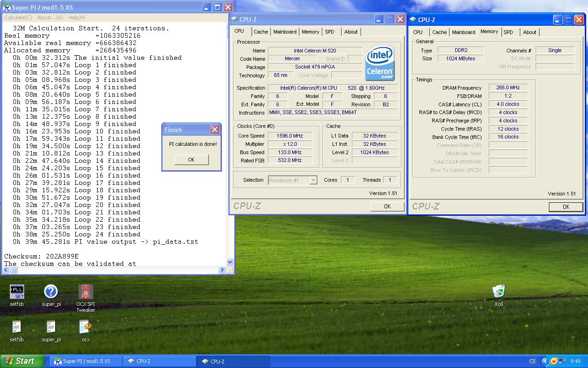
Task: Open the Calculate(C) menu
Action: [x=18, y=17]
